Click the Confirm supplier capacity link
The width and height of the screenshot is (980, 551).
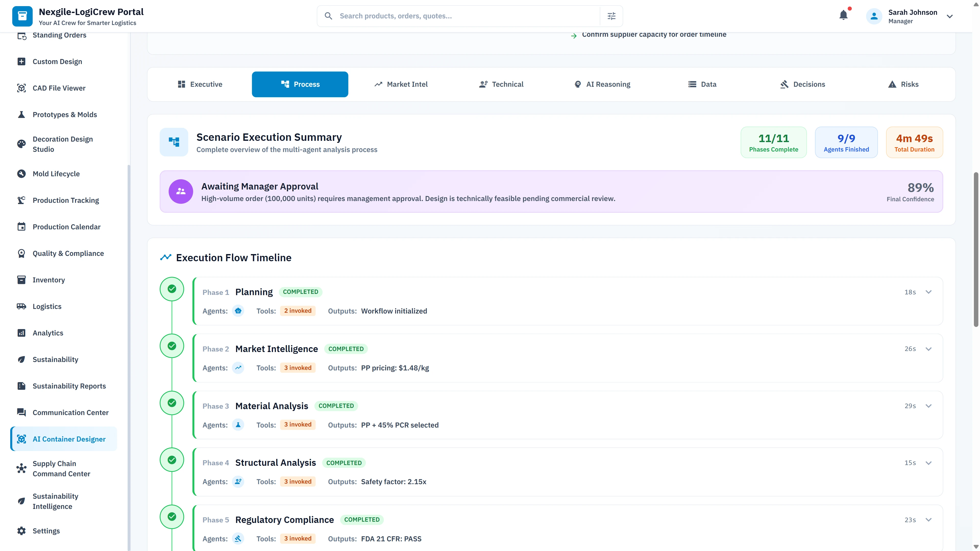click(x=654, y=34)
